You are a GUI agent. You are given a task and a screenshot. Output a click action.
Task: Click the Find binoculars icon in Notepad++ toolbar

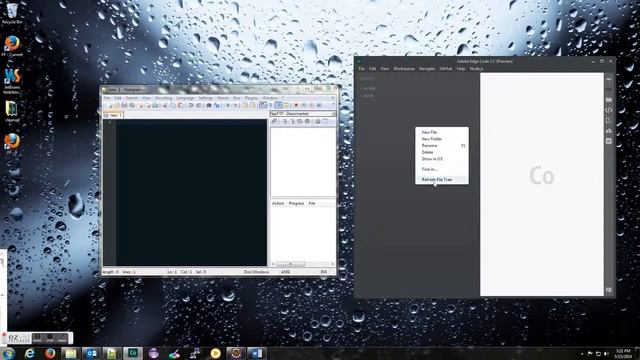click(x=209, y=105)
